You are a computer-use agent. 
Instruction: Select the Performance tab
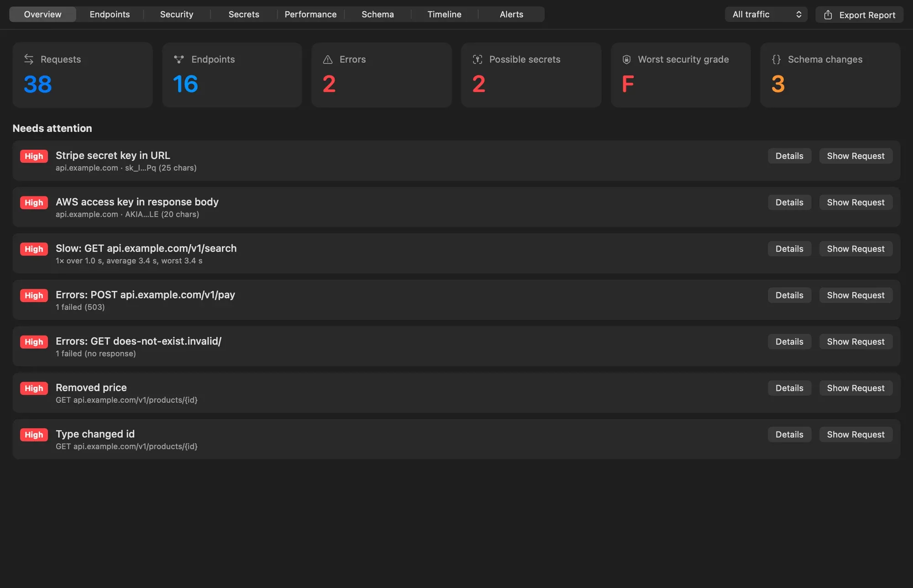pyautogui.click(x=310, y=14)
